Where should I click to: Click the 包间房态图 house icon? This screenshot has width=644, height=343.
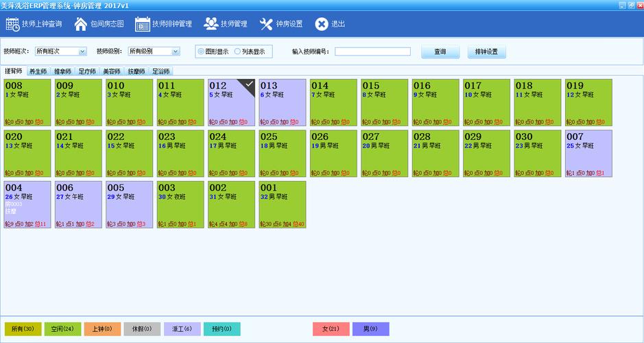pyautogui.click(x=81, y=25)
